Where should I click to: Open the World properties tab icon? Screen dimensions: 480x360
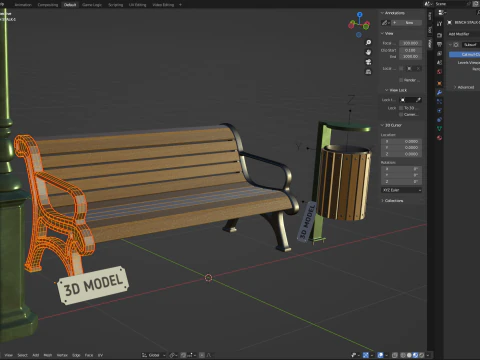click(439, 72)
